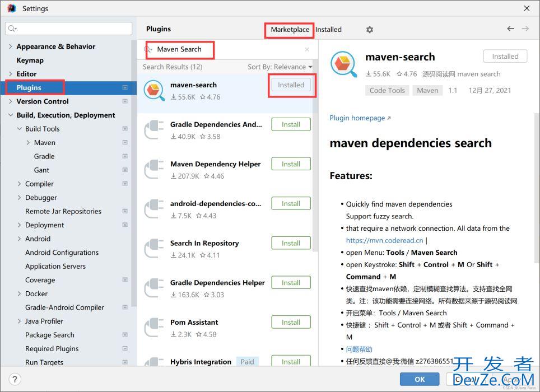Click the Pom Assistant plugin icon

tap(154, 328)
